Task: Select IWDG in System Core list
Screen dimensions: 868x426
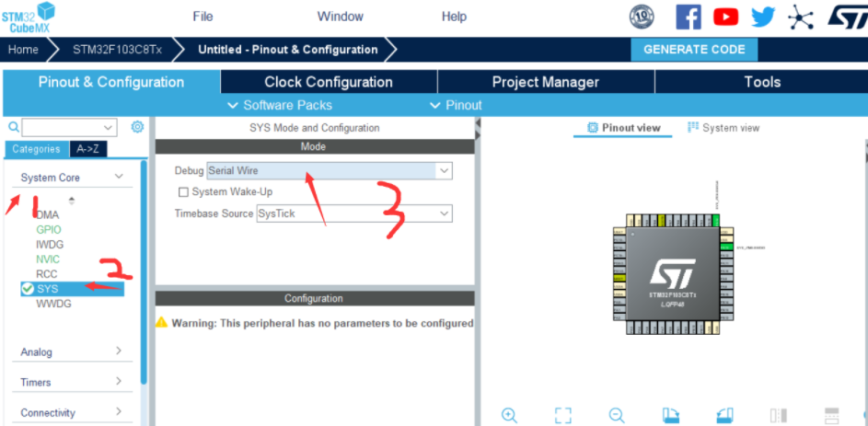Action: pos(50,245)
